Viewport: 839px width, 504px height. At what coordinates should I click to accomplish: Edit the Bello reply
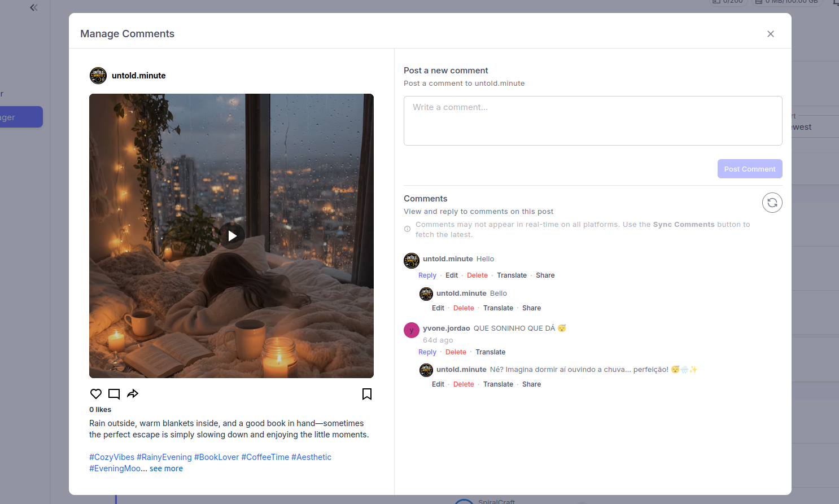coord(438,308)
